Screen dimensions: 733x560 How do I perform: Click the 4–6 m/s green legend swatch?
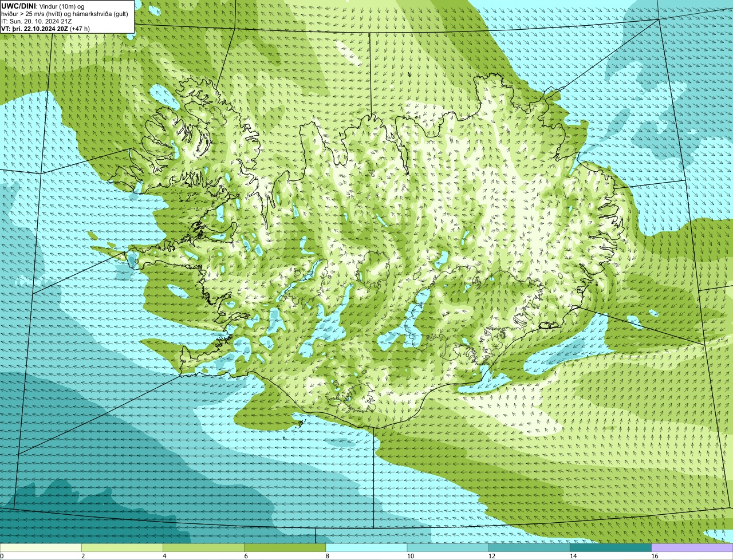203,548
